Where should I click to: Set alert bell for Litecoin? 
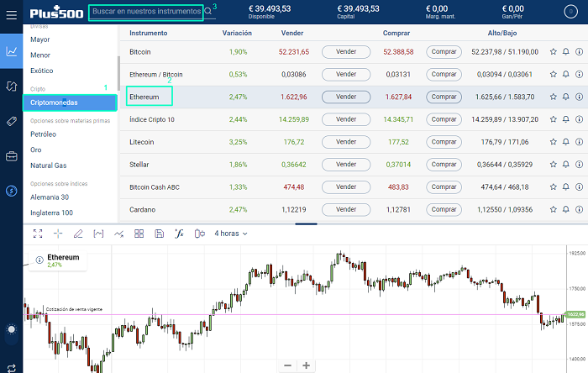click(x=566, y=142)
